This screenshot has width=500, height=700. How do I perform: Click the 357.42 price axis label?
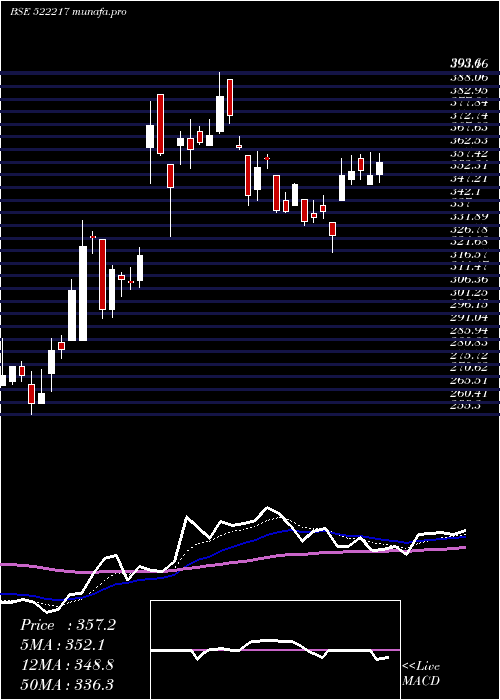click(x=469, y=154)
